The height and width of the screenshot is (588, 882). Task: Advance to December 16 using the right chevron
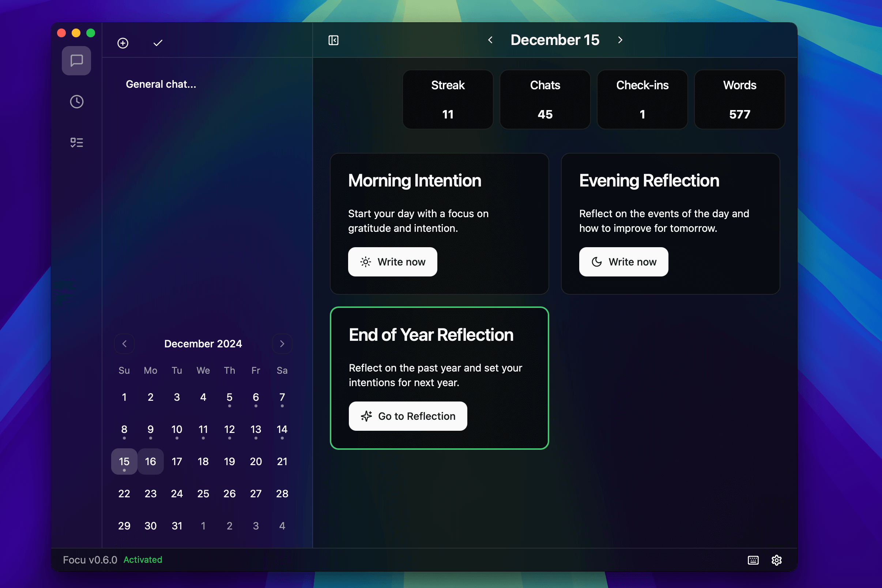click(619, 40)
